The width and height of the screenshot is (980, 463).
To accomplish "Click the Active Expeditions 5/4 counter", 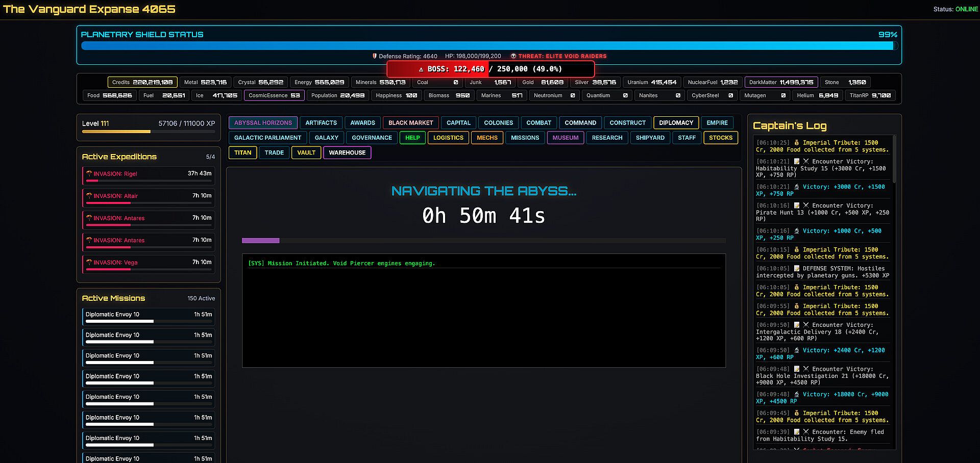I will [x=210, y=157].
